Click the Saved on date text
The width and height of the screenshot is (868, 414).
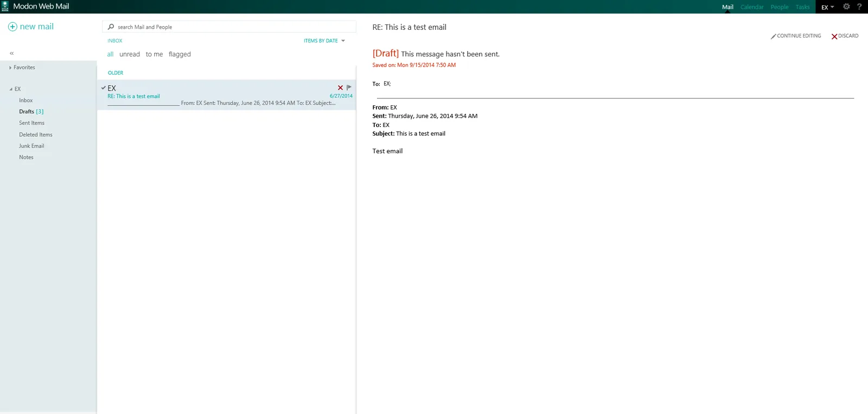(414, 65)
